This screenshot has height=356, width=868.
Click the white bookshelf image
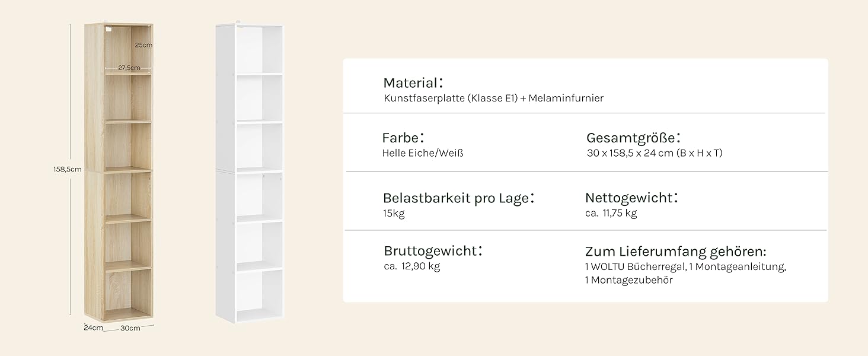tap(250, 173)
